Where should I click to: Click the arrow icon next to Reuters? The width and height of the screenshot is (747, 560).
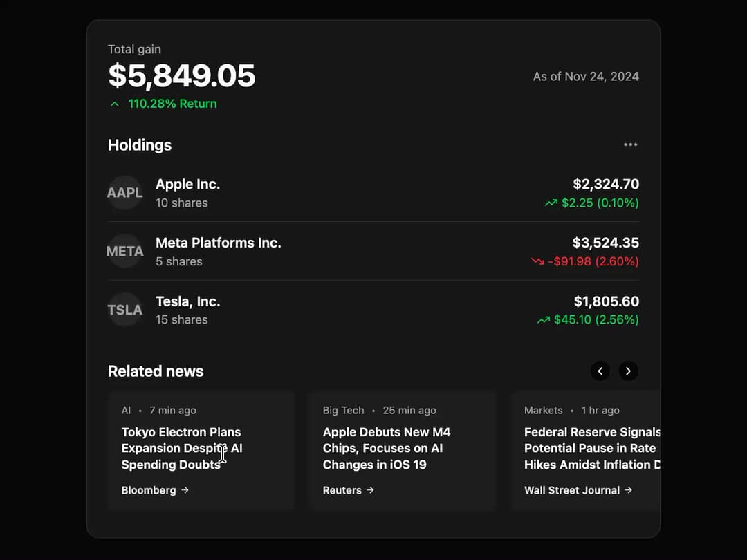(x=370, y=490)
